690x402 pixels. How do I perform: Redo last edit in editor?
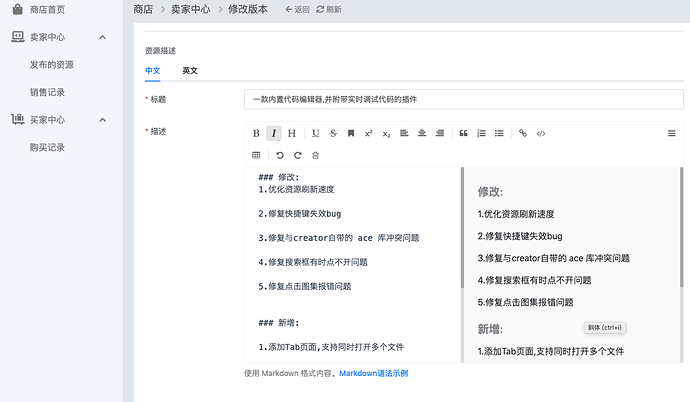coord(297,155)
